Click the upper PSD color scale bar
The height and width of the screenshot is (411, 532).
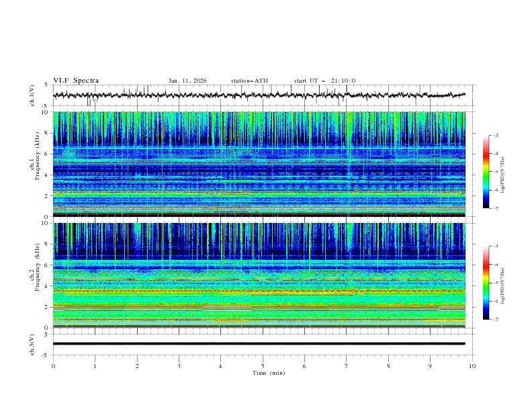point(486,171)
